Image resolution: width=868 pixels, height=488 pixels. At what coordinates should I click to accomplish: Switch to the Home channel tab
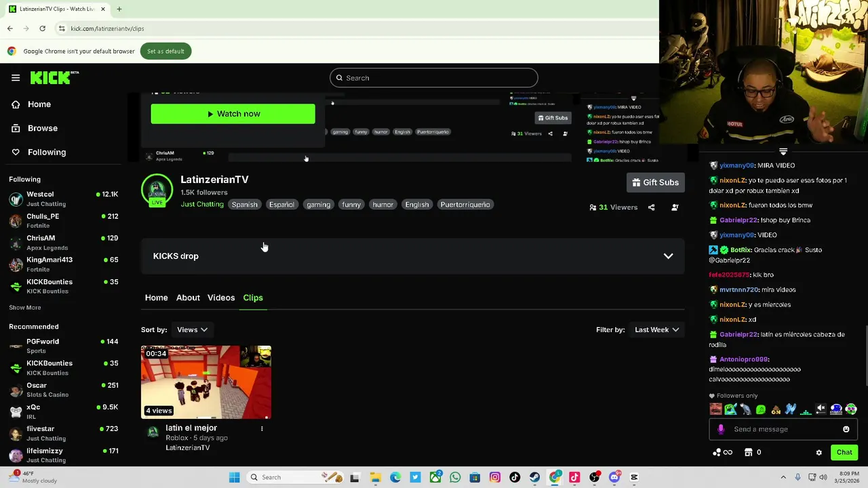pyautogui.click(x=156, y=298)
